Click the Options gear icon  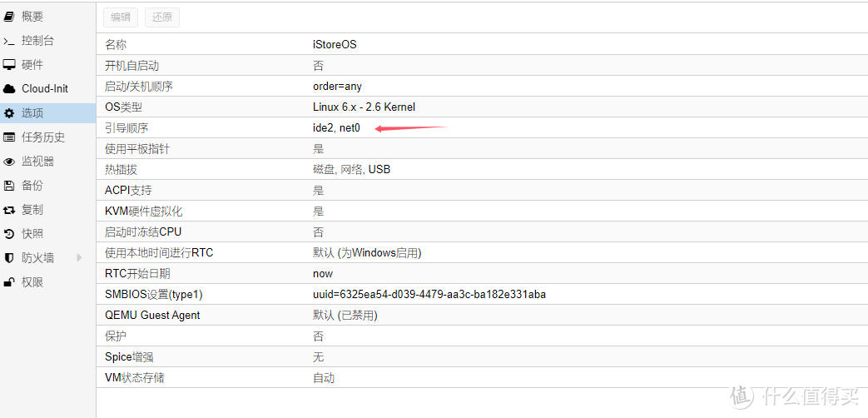(x=9, y=113)
